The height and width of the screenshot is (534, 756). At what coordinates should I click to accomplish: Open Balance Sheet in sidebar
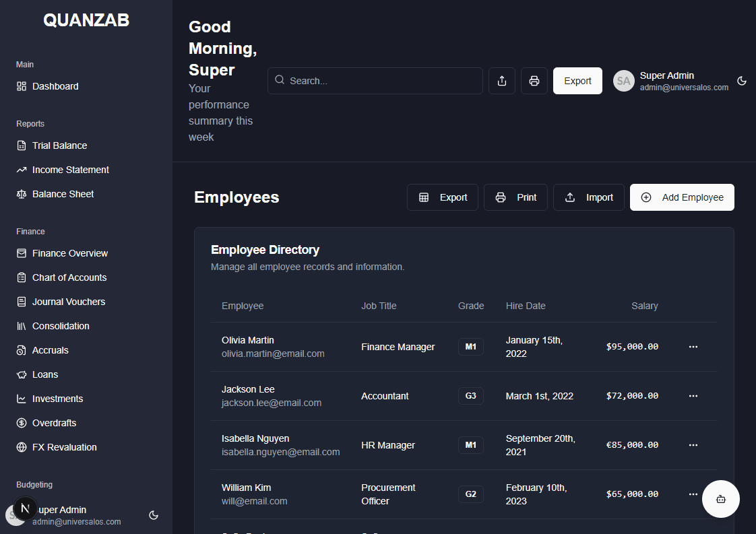click(x=55, y=194)
